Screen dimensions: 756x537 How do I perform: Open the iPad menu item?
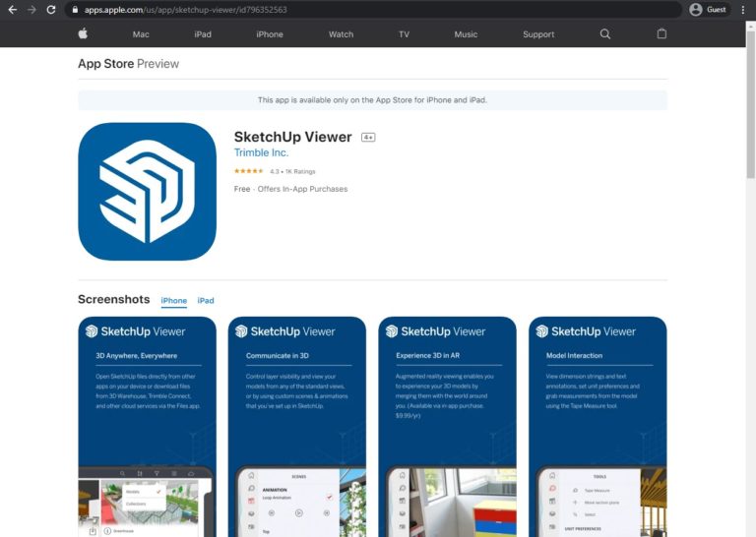click(203, 34)
